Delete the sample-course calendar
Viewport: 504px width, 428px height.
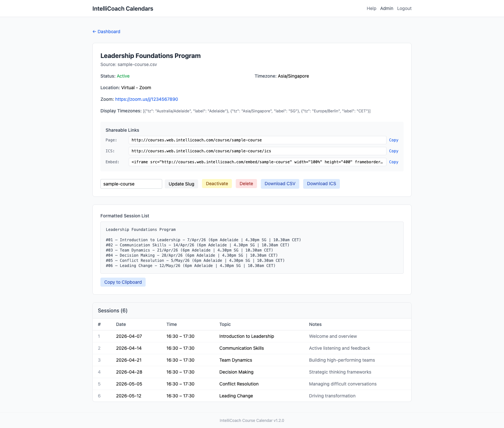click(246, 184)
